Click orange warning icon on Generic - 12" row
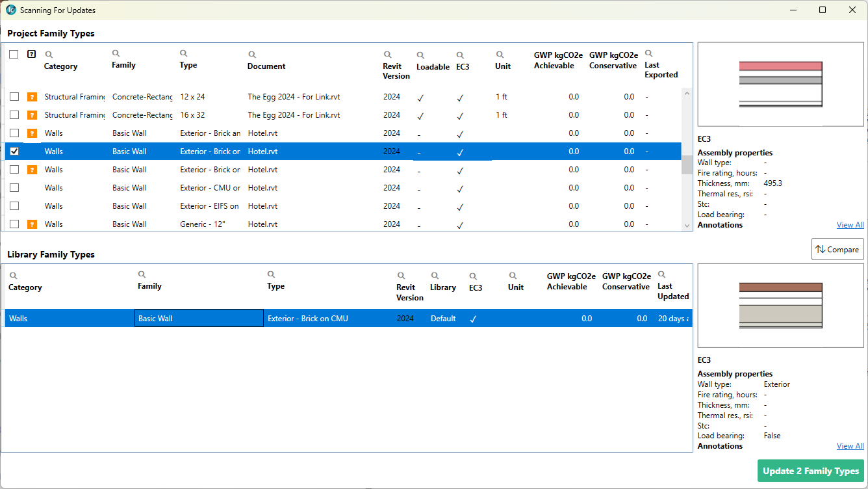 32,224
